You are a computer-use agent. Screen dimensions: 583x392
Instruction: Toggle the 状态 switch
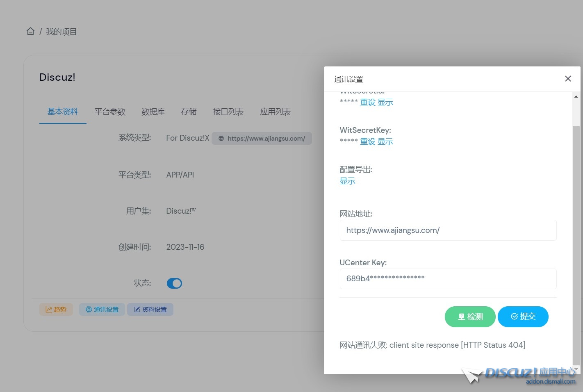tap(174, 283)
